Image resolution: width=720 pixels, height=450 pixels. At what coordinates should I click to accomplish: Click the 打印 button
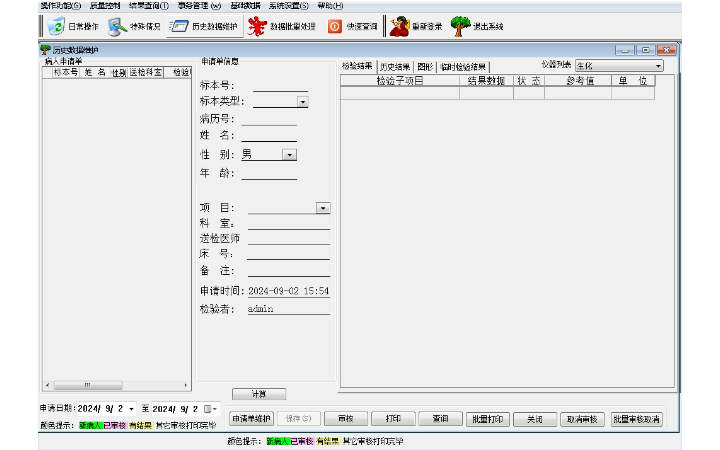(x=393, y=419)
